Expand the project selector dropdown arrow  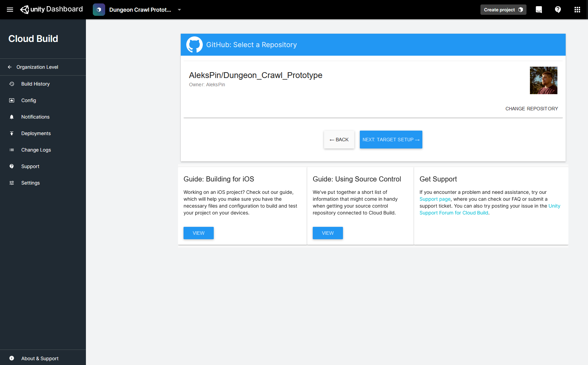click(179, 10)
